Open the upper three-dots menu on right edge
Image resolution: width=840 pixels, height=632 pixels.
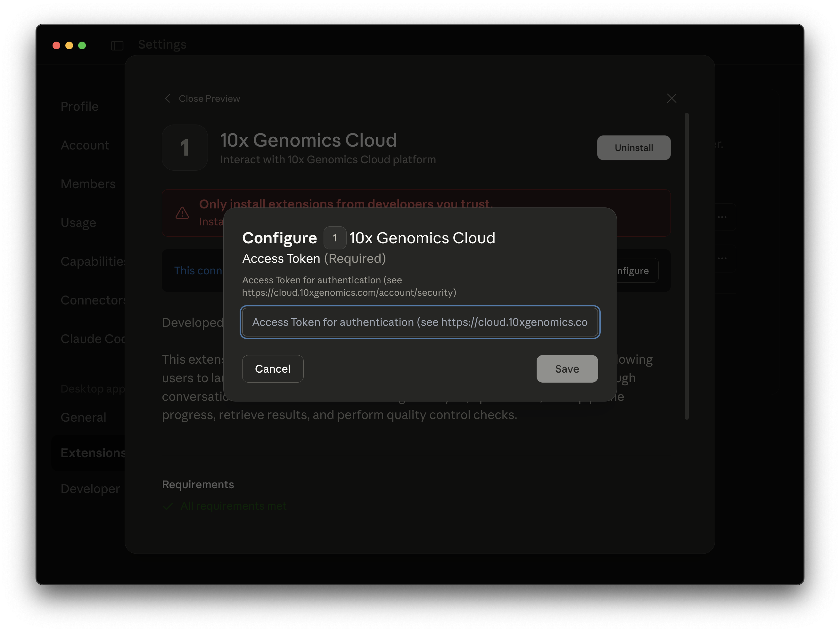click(x=722, y=217)
